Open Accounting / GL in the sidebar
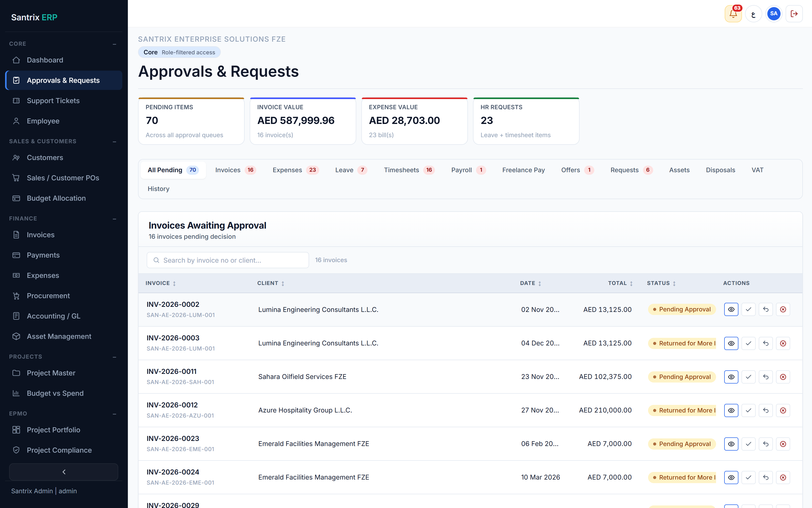 point(64,316)
